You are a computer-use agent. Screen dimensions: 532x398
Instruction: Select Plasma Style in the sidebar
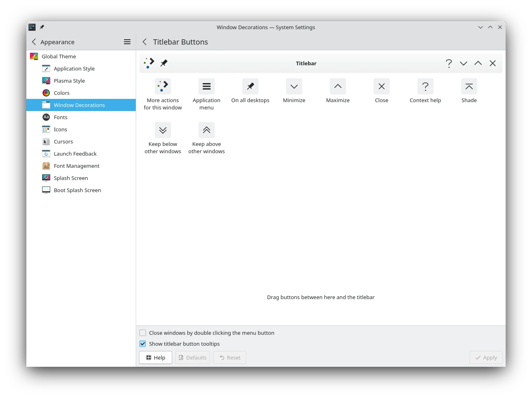pyautogui.click(x=69, y=81)
